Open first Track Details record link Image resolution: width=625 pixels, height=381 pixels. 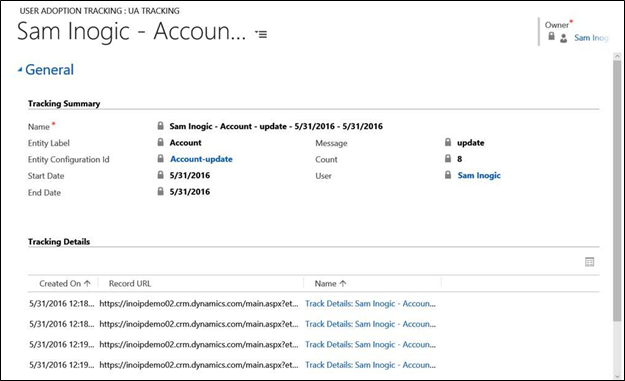tap(370, 304)
